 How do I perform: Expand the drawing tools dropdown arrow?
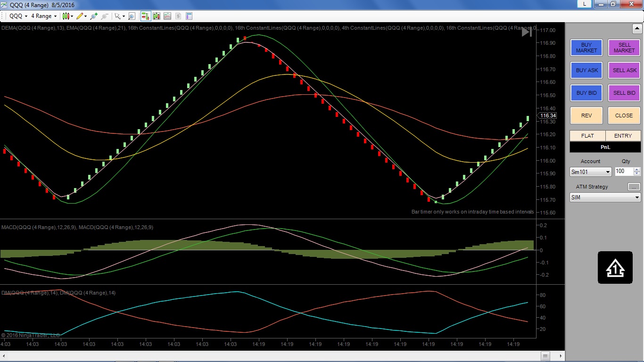[85, 16]
